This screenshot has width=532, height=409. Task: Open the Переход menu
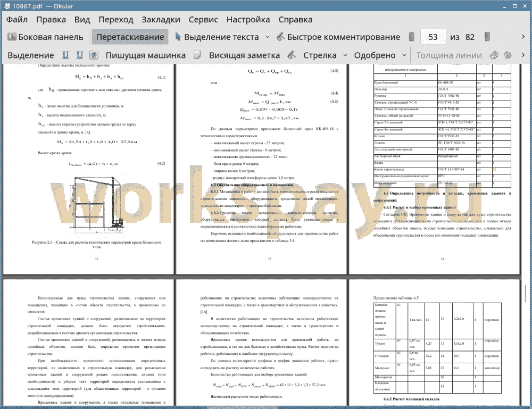tap(115, 20)
